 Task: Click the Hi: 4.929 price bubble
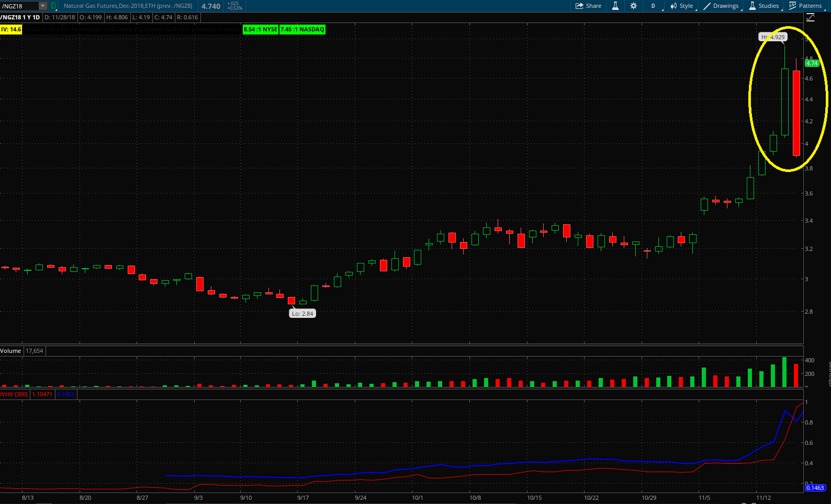pos(773,37)
